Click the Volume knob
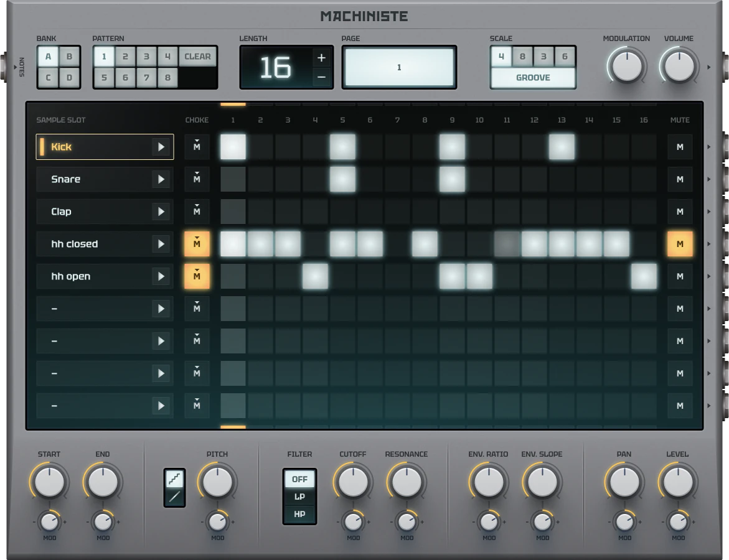This screenshot has width=729, height=560. pos(679,66)
